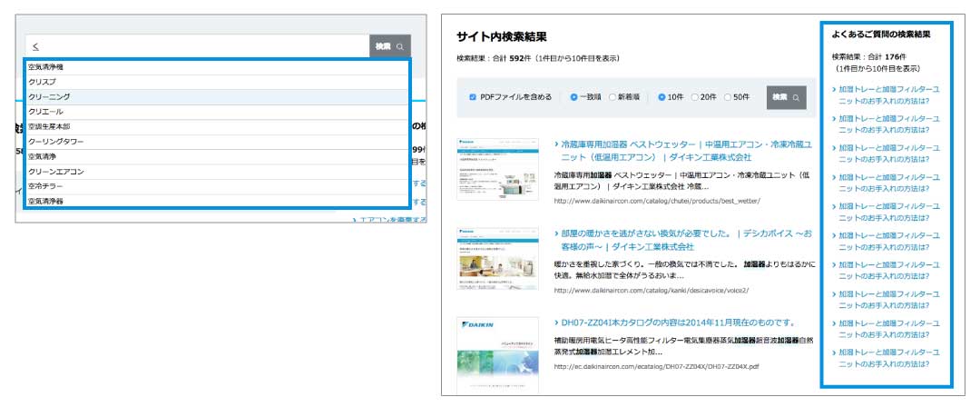The width and height of the screenshot is (980, 407).
Task: Select the 一致順 sort radio button
Action: tap(573, 97)
